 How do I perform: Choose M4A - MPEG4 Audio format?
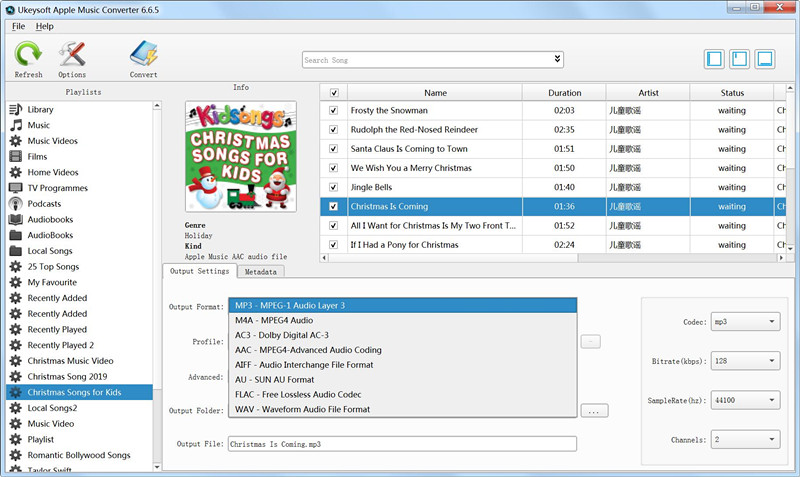(403, 320)
